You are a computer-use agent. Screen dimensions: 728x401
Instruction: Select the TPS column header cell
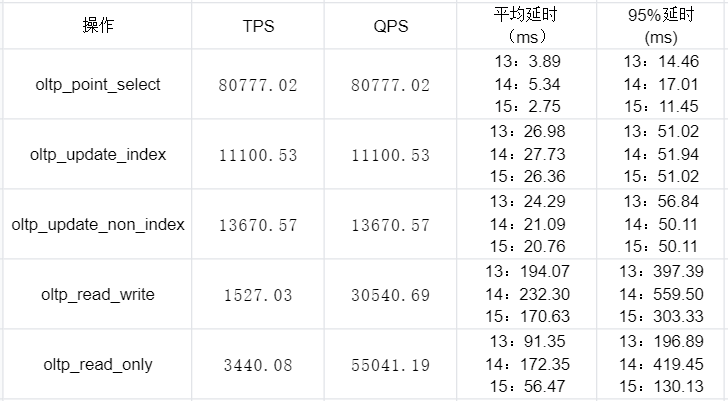258,26
